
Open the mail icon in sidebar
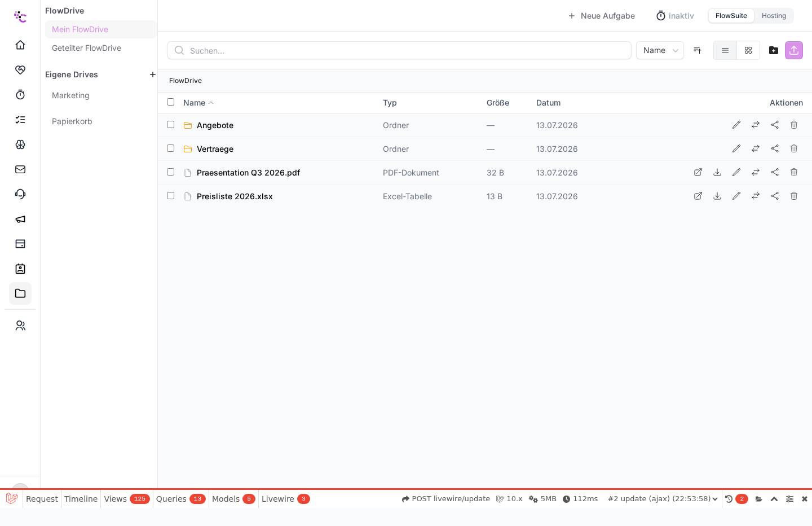[20, 169]
